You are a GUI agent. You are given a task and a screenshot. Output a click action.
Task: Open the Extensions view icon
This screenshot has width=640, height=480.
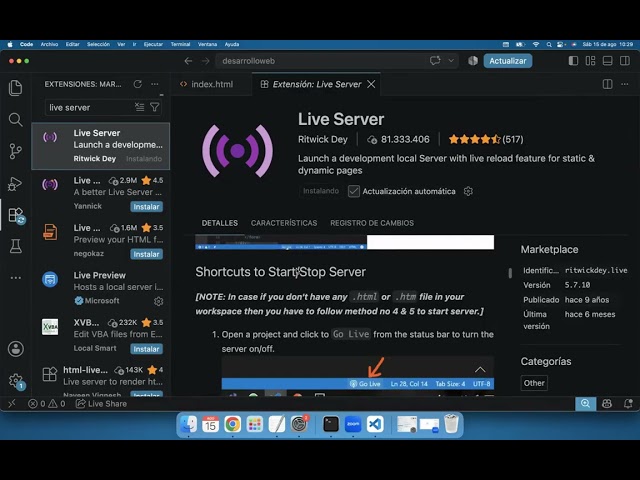[x=16, y=215]
